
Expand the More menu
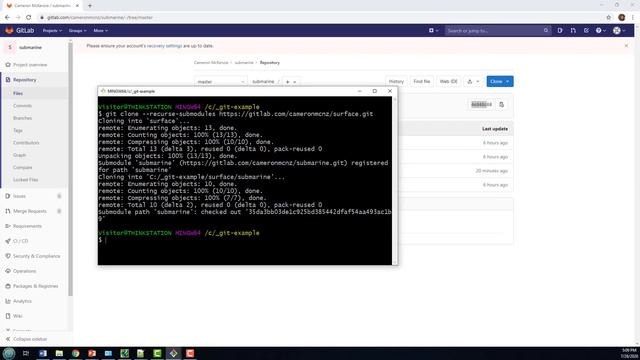point(100,31)
